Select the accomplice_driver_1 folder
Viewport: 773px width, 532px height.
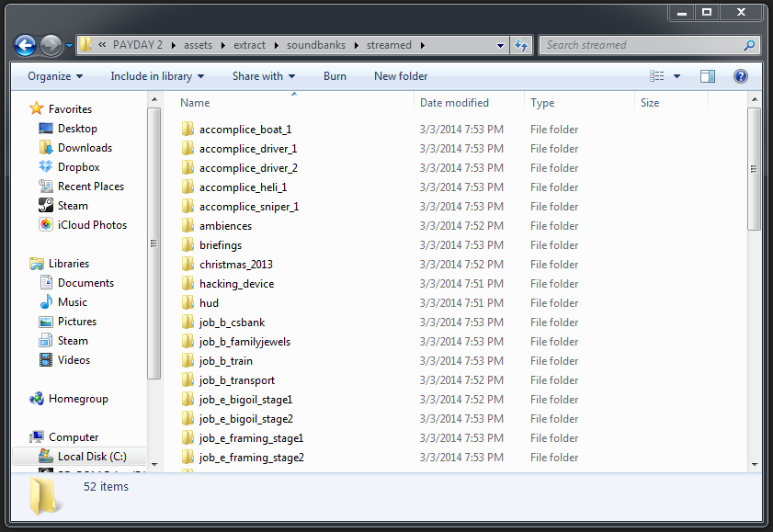pyautogui.click(x=248, y=148)
